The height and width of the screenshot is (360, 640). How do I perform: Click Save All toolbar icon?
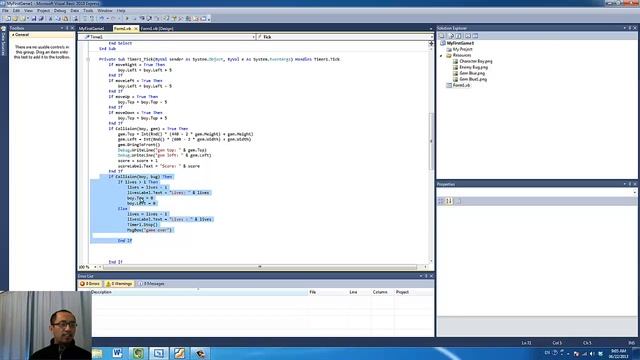coord(41,18)
